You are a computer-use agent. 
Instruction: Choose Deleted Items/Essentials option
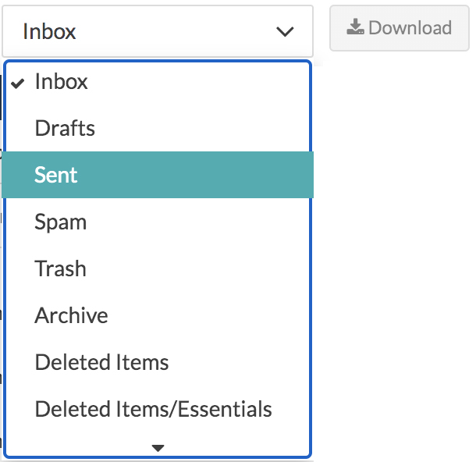pyautogui.click(x=153, y=409)
